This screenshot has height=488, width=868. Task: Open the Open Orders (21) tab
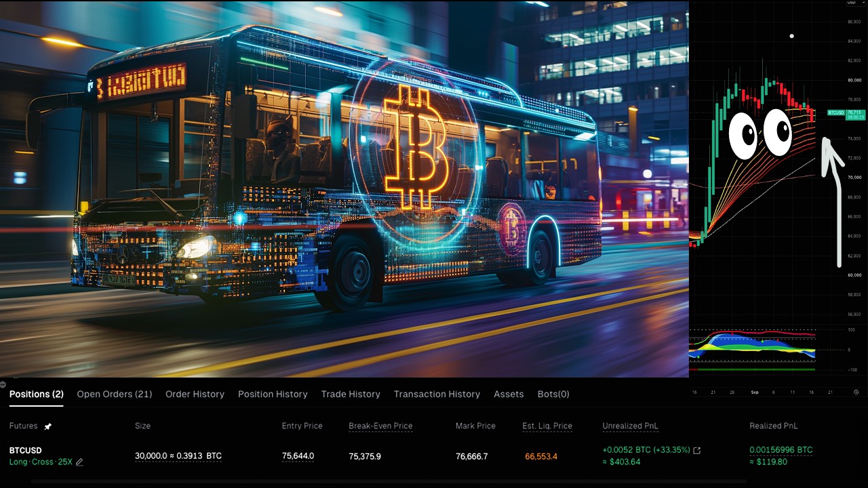pyautogui.click(x=115, y=394)
